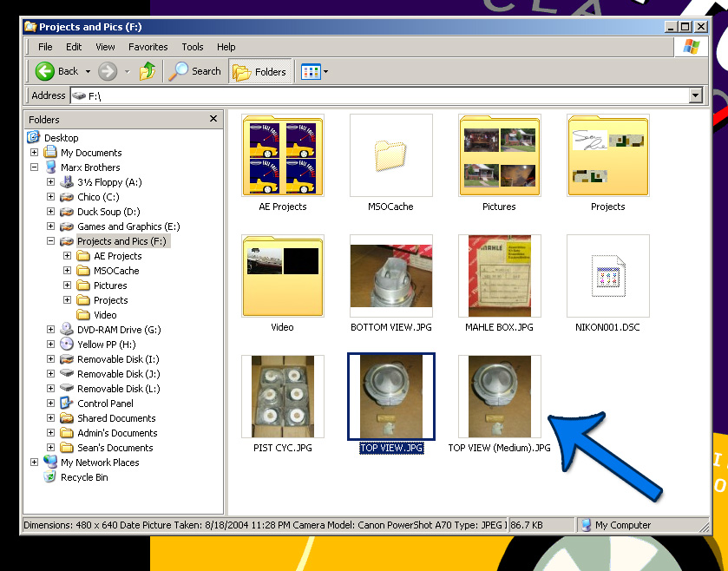The width and height of the screenshot is (728, 571).
Task: Select the Video folder thumbnail
Action: [x=283, y=276]
